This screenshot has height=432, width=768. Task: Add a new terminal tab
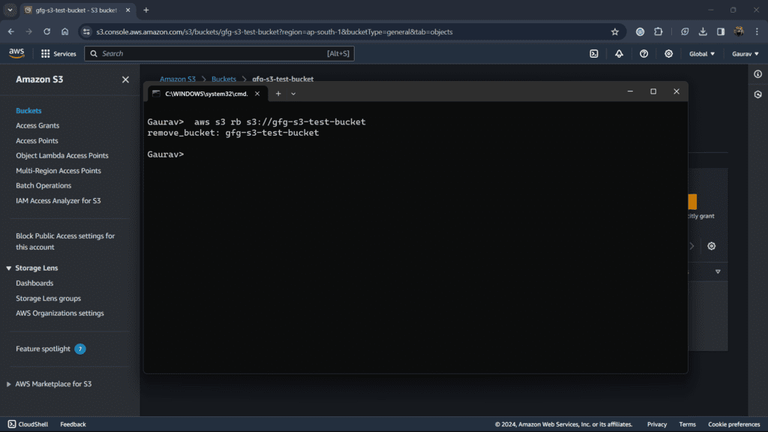[278, 94]
